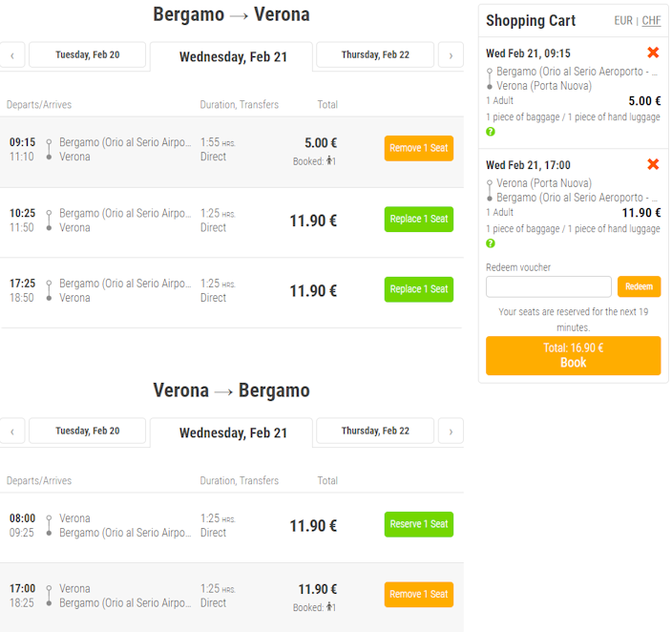Switch cart currency to EUR
672x632 pixels.
click(x=623, y=21)
